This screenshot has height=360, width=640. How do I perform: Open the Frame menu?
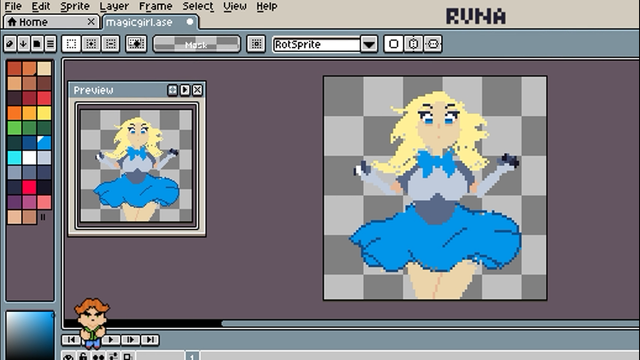[x=156, y=6]
